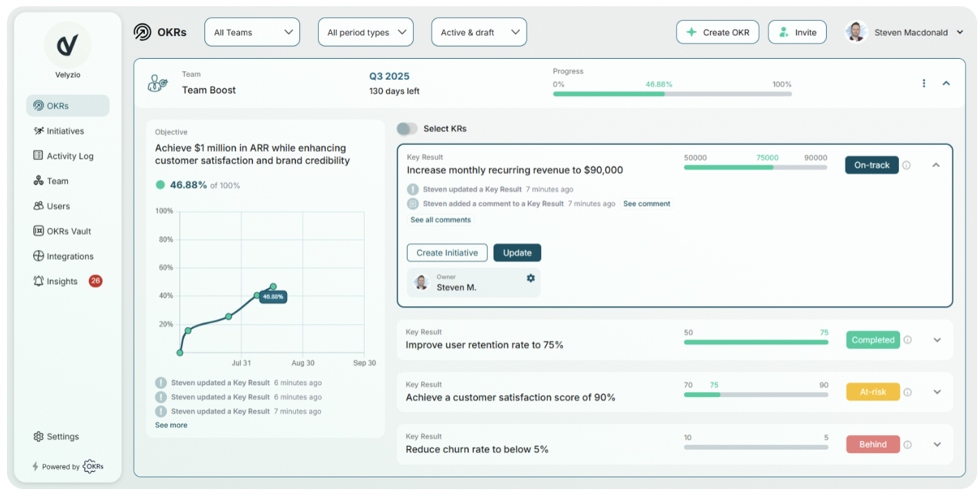Click 'Improve user retention rate to 75%' title

484,345
